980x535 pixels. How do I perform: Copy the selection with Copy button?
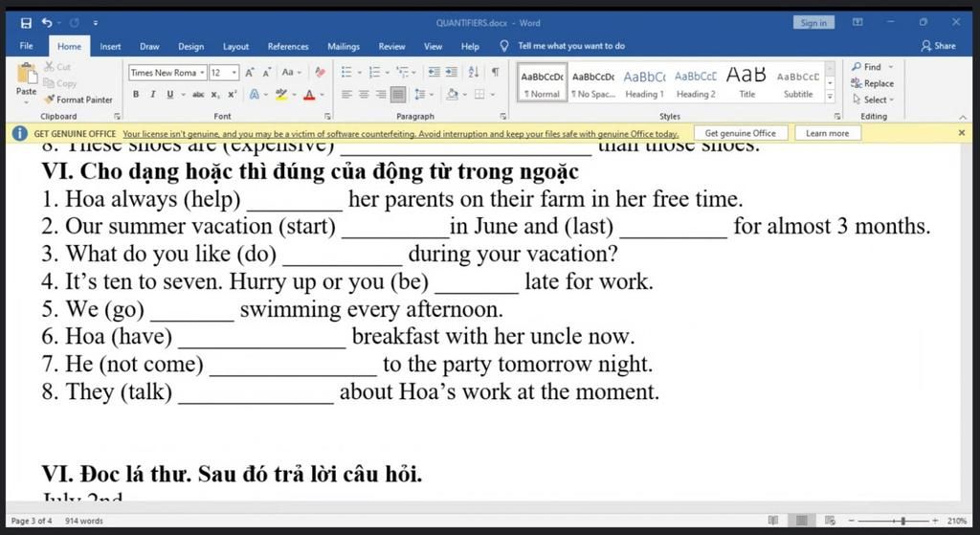[60, 83]
